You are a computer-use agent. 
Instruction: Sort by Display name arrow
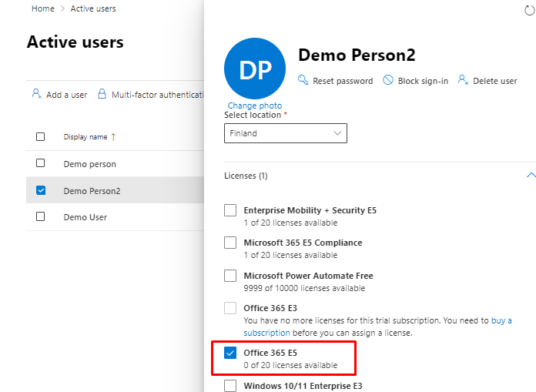(113, 137)
